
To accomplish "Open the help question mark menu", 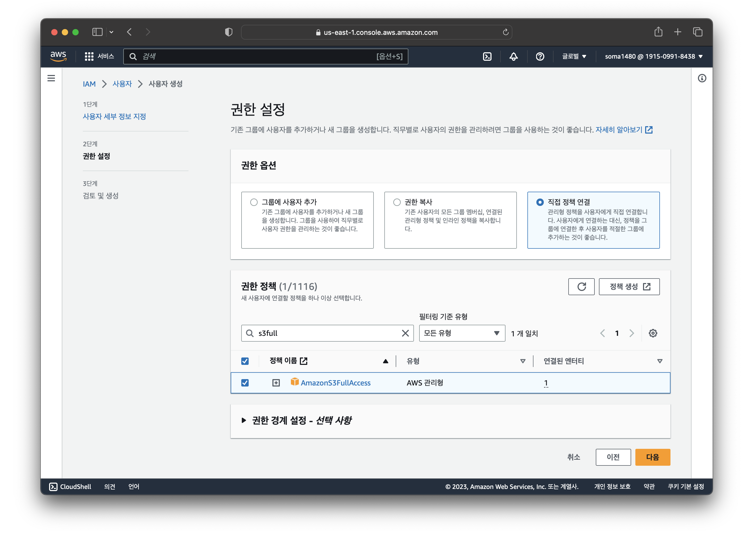I will click(540, 56).
